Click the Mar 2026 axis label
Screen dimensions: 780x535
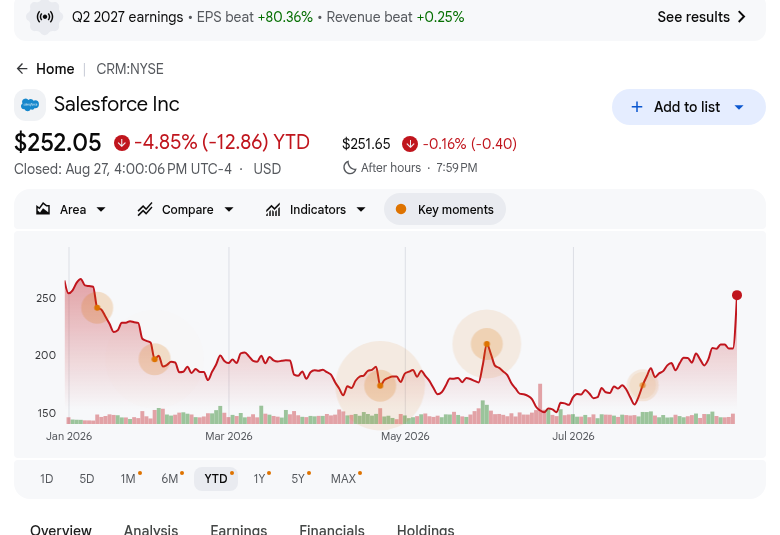[229, 436]
